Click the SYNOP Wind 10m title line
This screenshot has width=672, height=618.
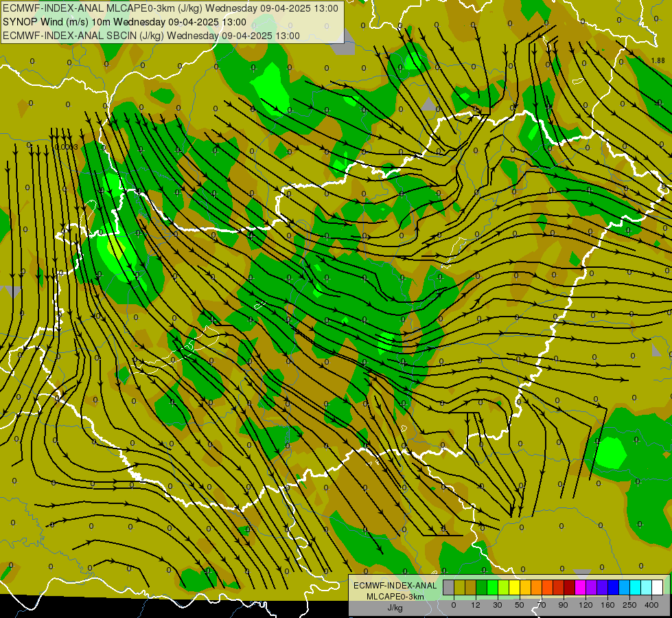124,22
